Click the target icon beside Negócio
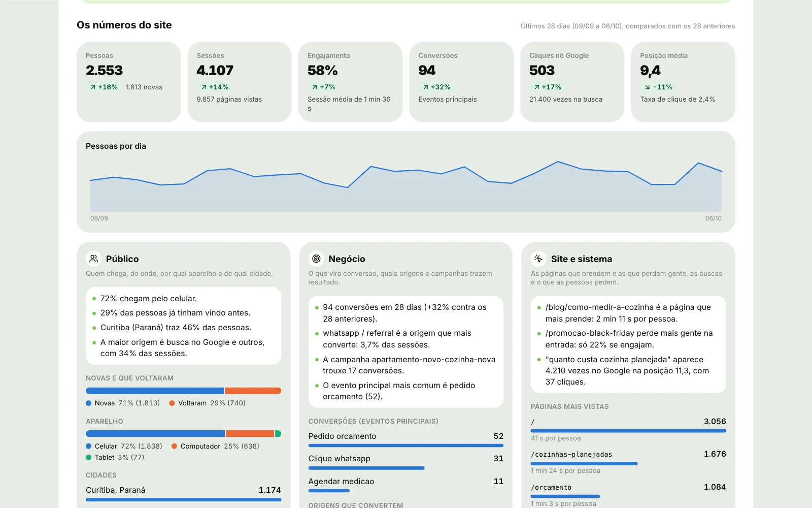 [316, 259]
